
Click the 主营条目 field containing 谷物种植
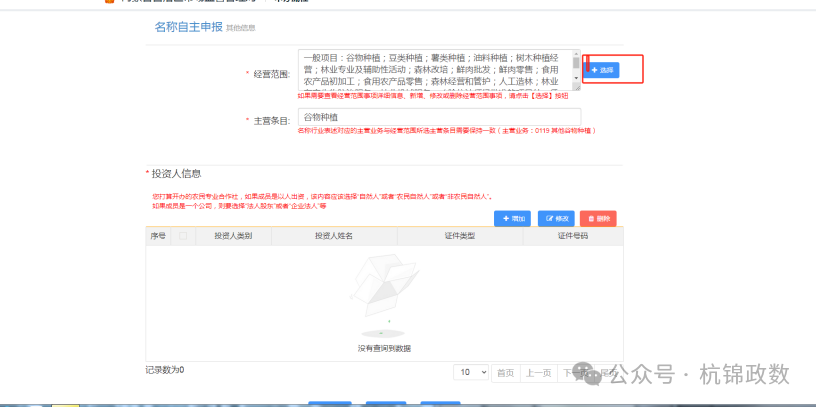pyautogui.click(x=439, y=117)
